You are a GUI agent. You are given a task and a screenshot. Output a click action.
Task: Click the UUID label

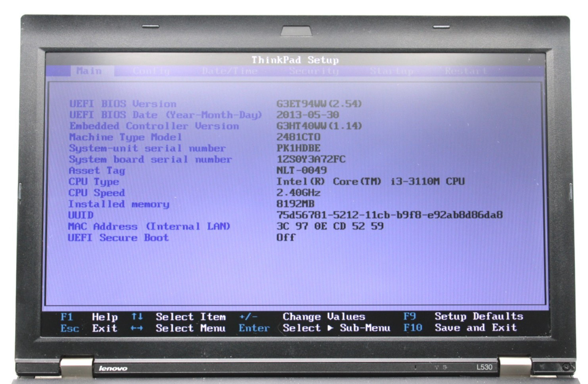pos(81,215)
